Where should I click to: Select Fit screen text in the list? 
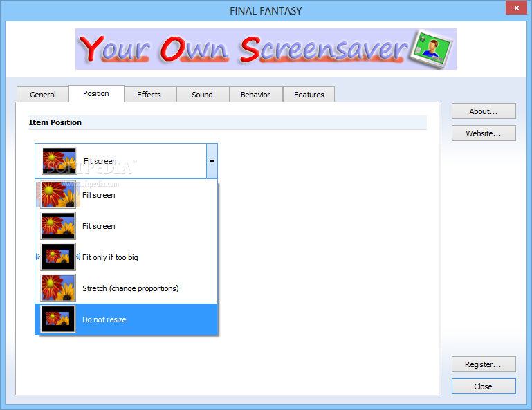[99, 226]
